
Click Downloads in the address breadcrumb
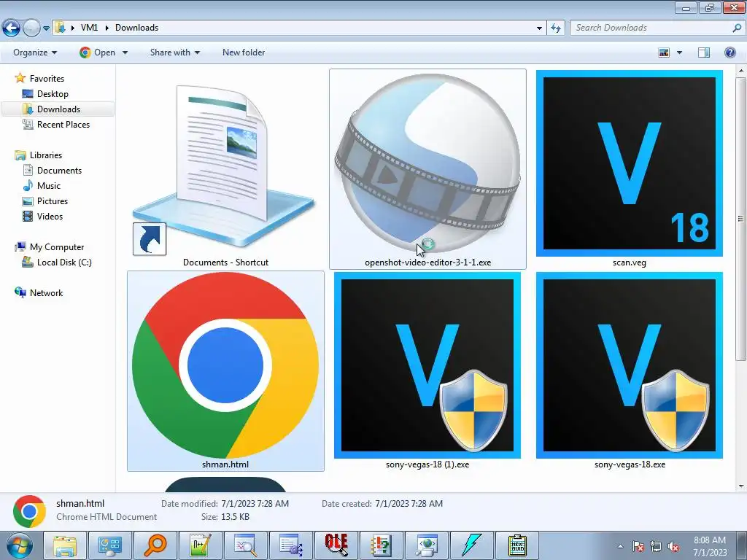[x=136, y=28]
